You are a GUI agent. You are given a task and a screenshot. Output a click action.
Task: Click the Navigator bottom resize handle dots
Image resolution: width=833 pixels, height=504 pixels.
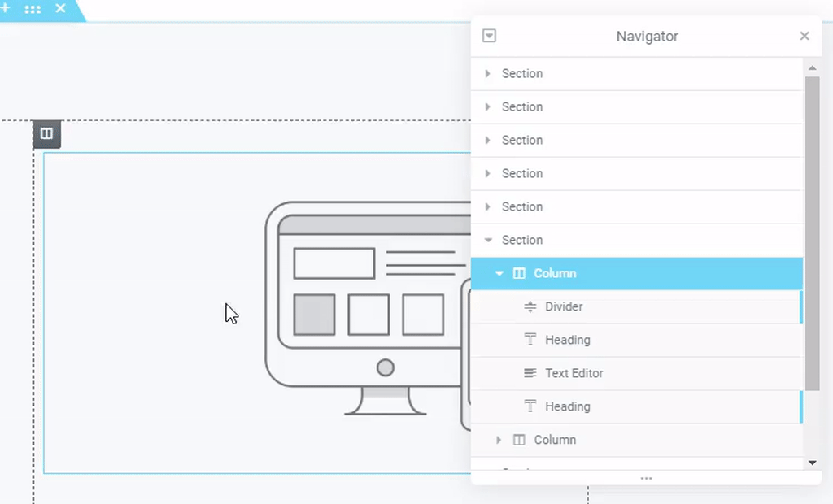click(x=646, y=479)
